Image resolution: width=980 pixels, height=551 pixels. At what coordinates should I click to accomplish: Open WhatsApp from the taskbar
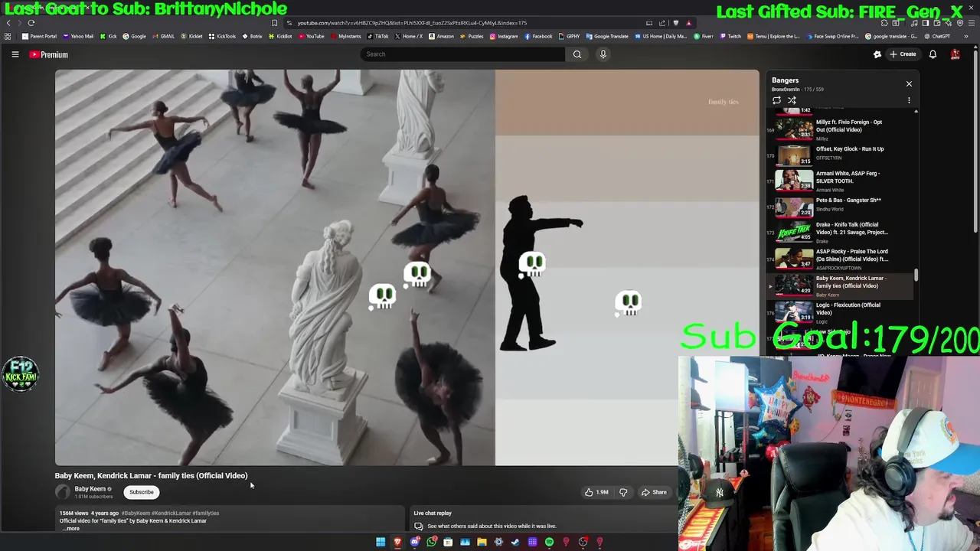pyautogui.click(x=431, y=542)
